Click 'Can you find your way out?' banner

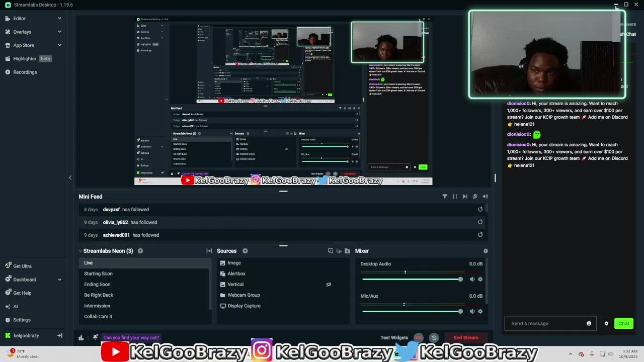(x=131, y=338)
